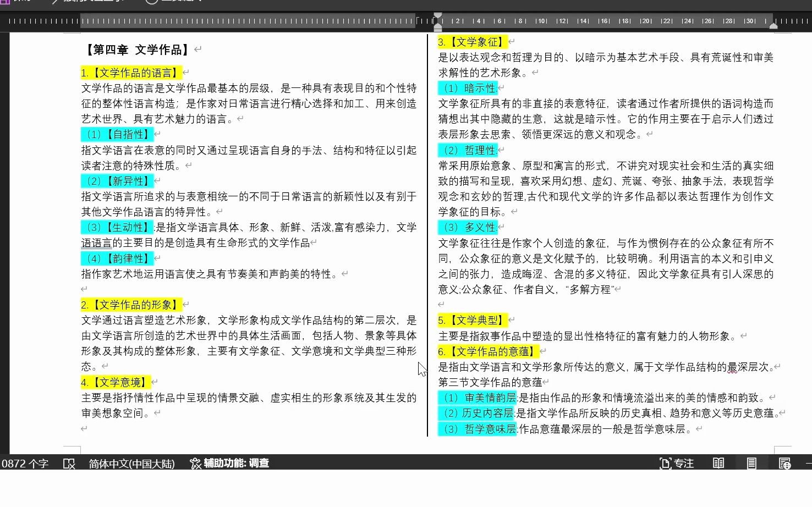Change language 简体中文(中国大陆) in status bar

pyautogui.click(x=132, y=464)
